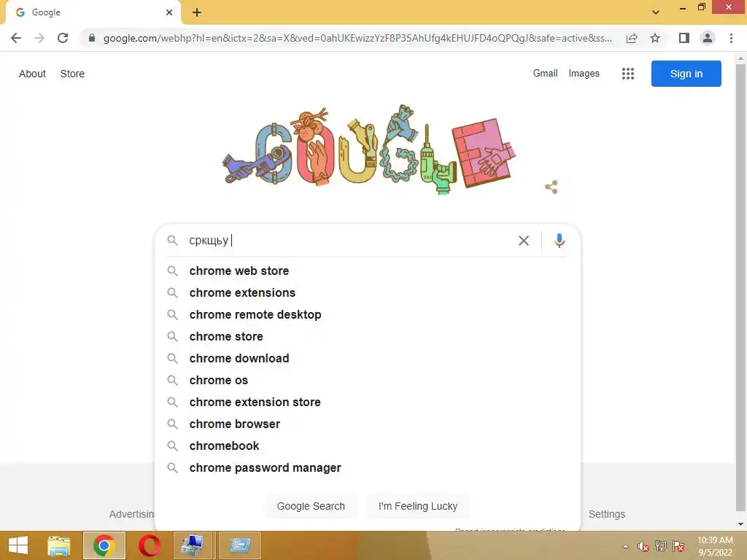Close the Google tab

(x=169, y=12)
